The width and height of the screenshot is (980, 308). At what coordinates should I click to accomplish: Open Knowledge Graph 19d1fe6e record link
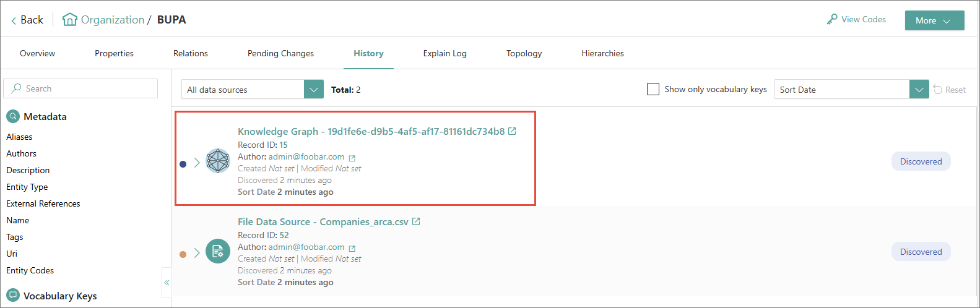click(371, 131)
